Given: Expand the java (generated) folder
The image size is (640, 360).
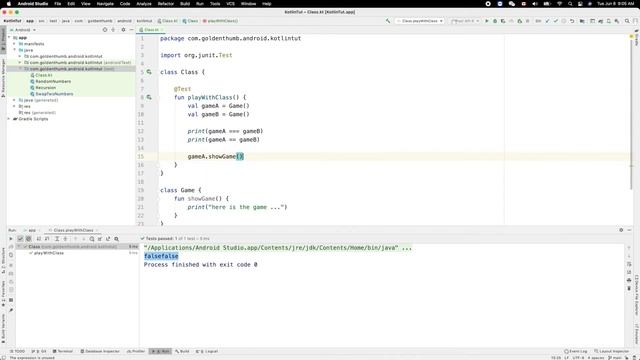Looking at the screenshot, I should point(14,100).
